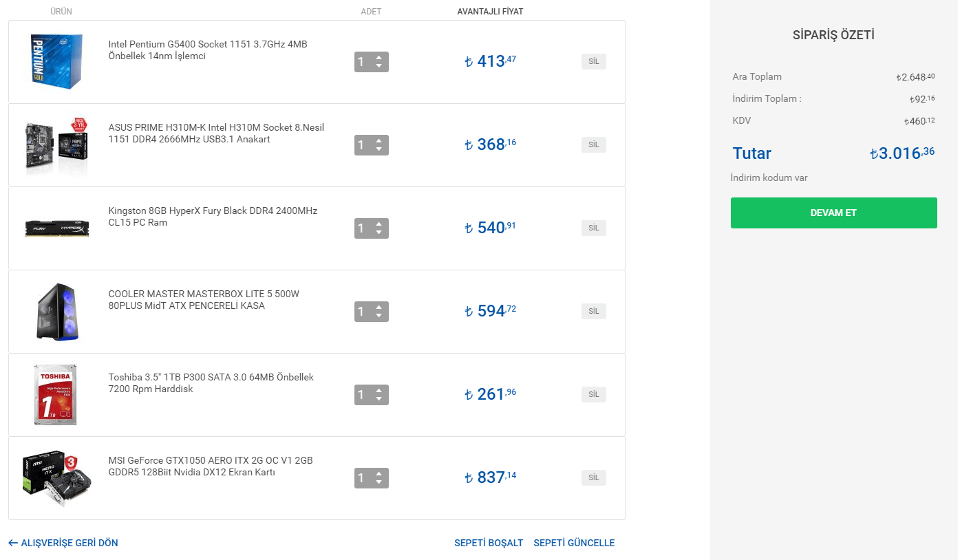Viewport: 971px width, 560px height.
Task: Click SEPETİ GÜNCELLE to update the cart
Action: pyautogui.click(x=574, y=543)
